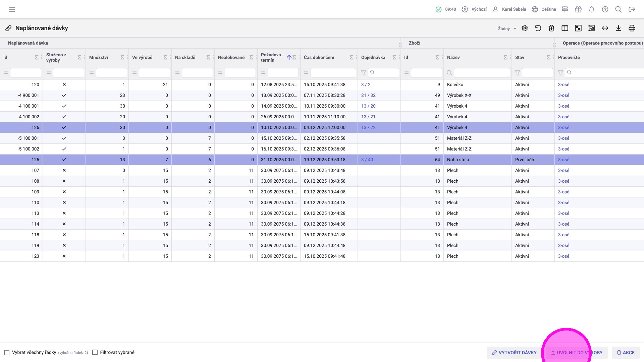Open the notifications bell

tap(592, 9)
